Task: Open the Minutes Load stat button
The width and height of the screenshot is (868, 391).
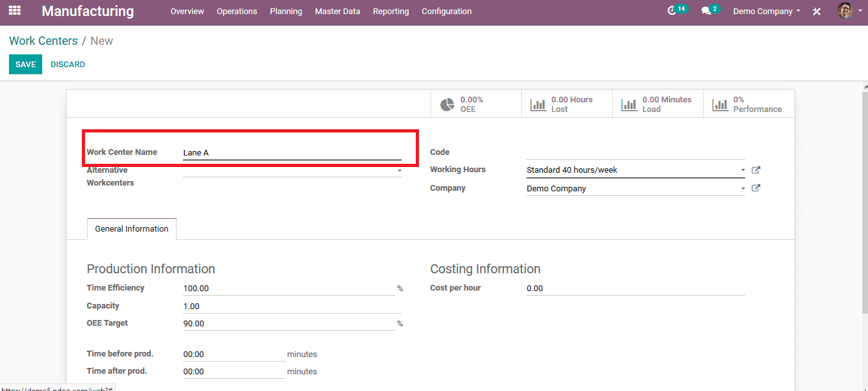Action: [x=658, y=104]
